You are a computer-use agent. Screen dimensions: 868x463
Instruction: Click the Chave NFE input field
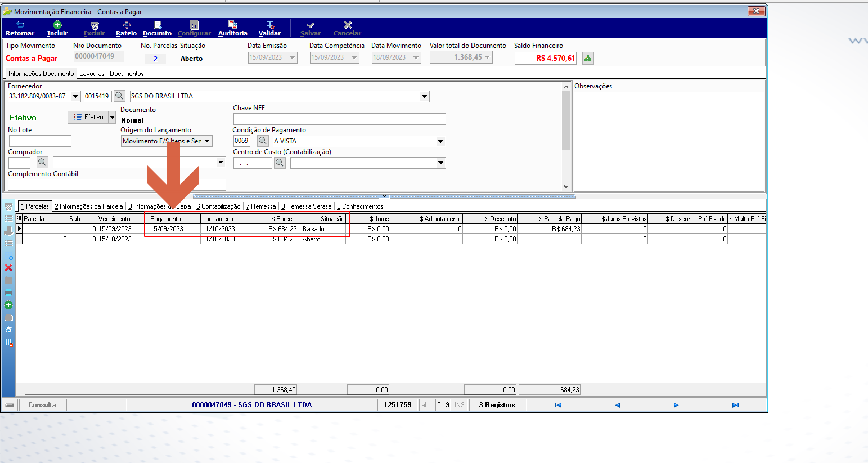(x=339, y=119)
